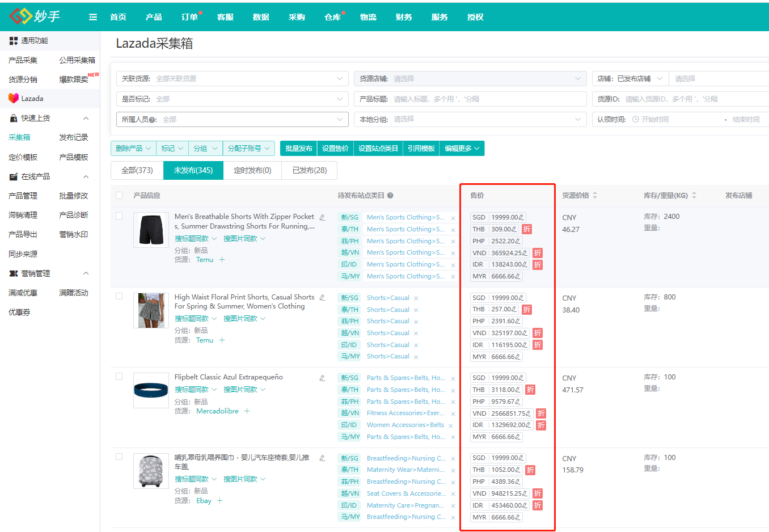Switch to 已发布(28) tab

point(309,170)
